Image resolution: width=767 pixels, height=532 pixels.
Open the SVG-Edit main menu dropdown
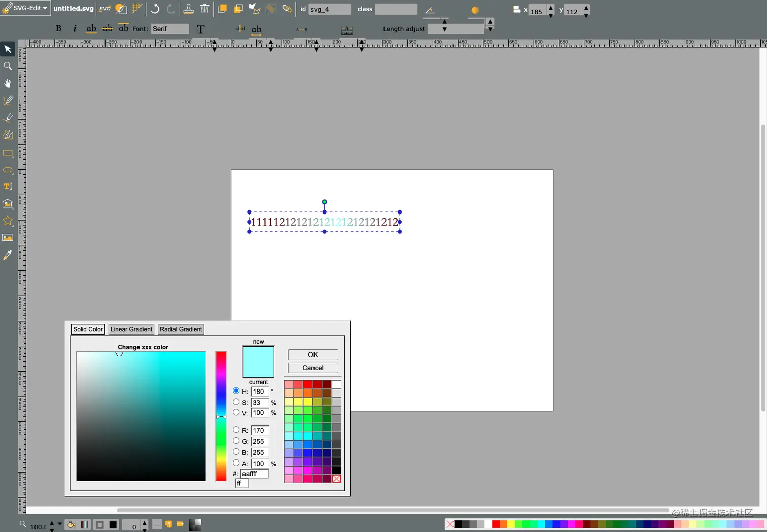click(x=25, y=8)
